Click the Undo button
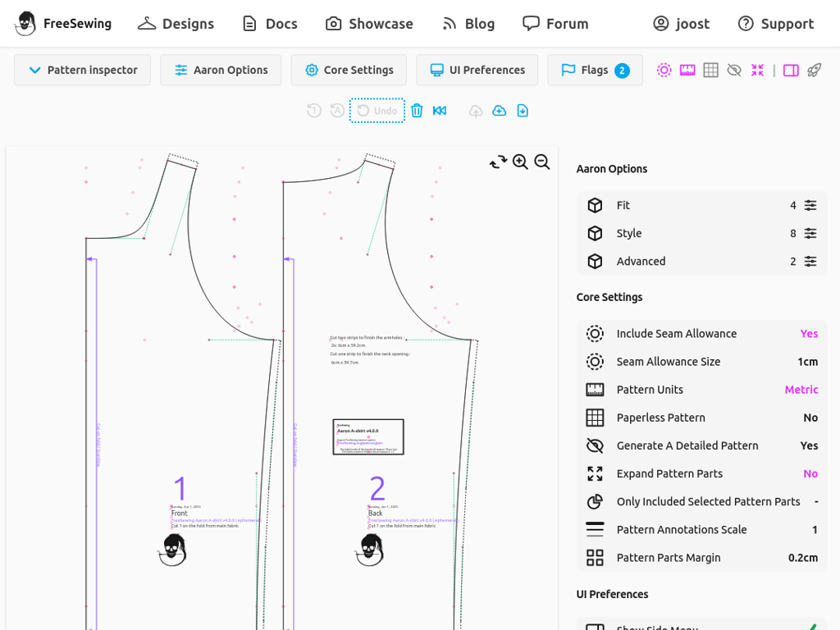 pyautogui.click(x=377, y=111)
